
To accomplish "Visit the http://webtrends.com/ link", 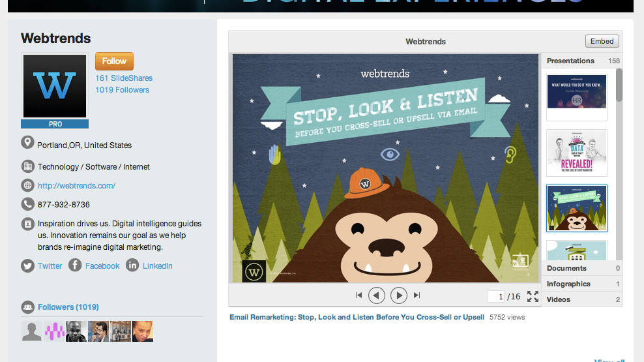I will pos(76,186).
